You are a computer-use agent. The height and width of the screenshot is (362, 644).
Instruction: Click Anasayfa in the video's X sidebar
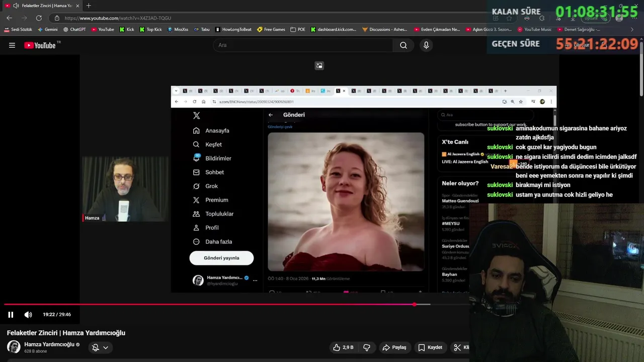(x=211, y=131)
